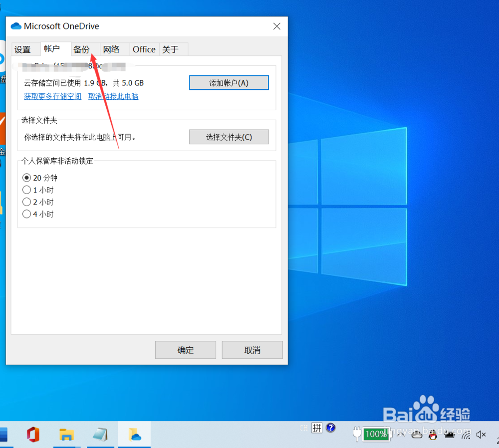Click the 云存储空间已使用 storage text
Screen dimensions: 499x448
(x=84, y=83)
